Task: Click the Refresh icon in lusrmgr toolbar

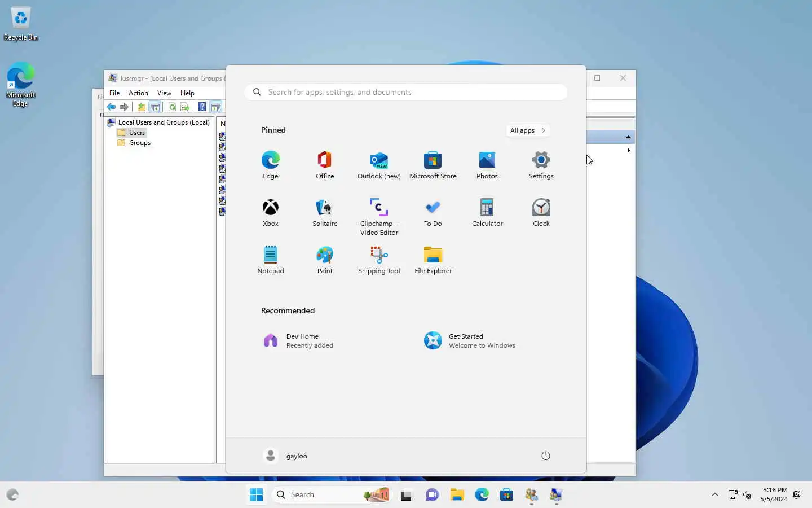Action: coord(172,107)
